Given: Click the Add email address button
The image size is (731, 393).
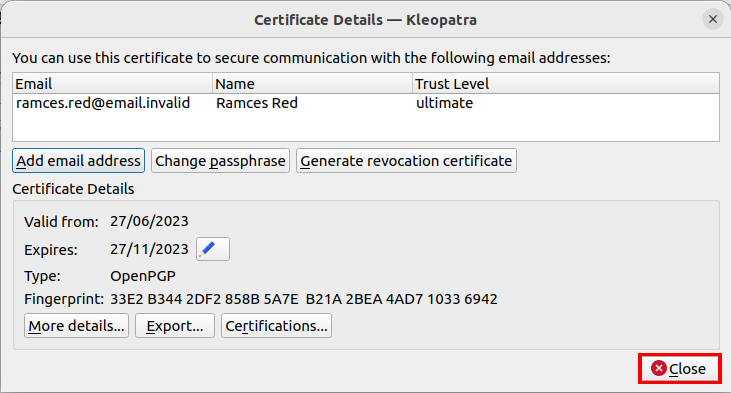Looking at the screenshot, I should (78, 161).
